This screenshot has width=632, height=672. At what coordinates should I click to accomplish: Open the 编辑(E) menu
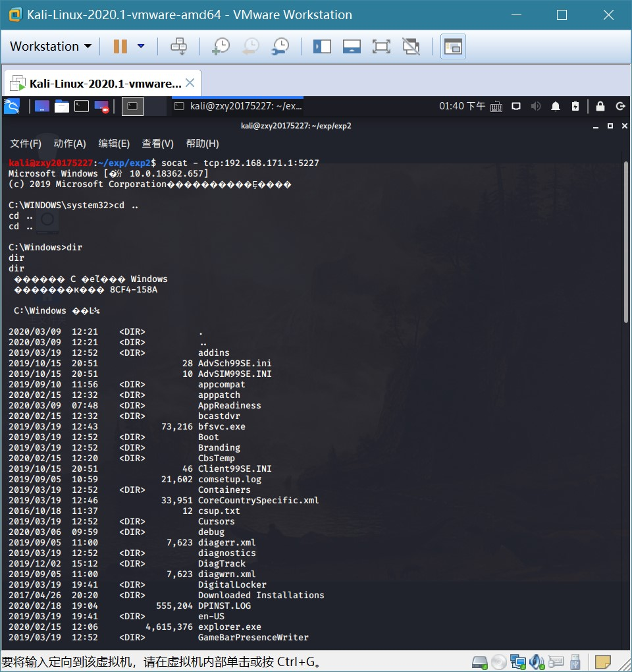114,144
